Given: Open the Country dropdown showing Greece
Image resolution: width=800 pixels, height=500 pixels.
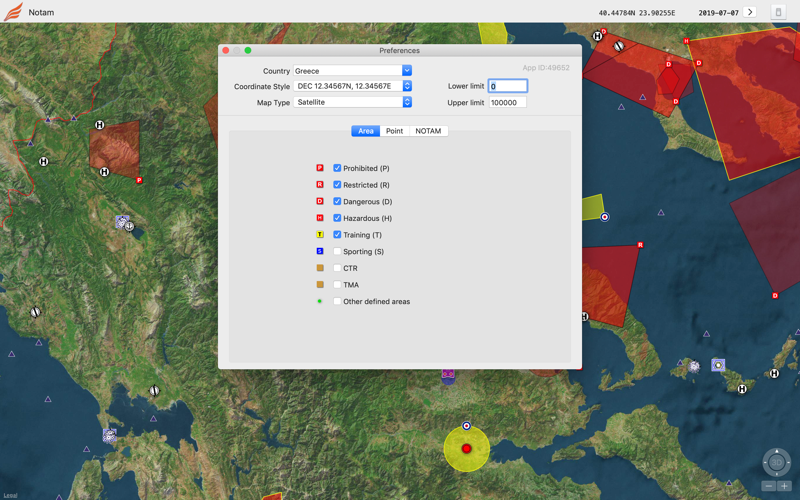Looking at the screenshot, I should [352, 71].
